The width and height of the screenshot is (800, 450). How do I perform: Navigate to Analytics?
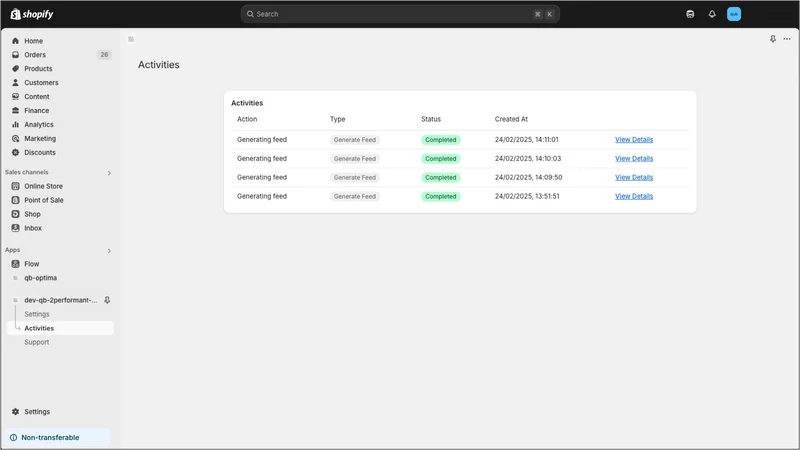tap(39, 124)
